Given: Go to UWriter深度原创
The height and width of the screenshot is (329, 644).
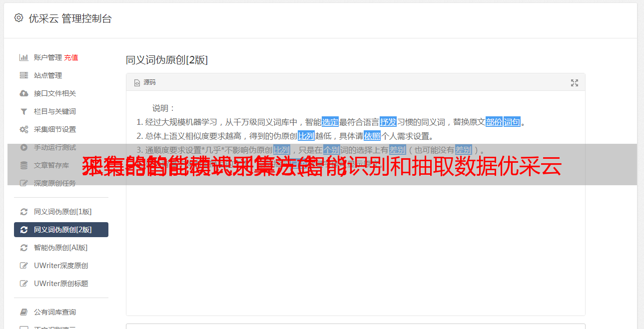Looking at the screenshot, I should 61,266.
